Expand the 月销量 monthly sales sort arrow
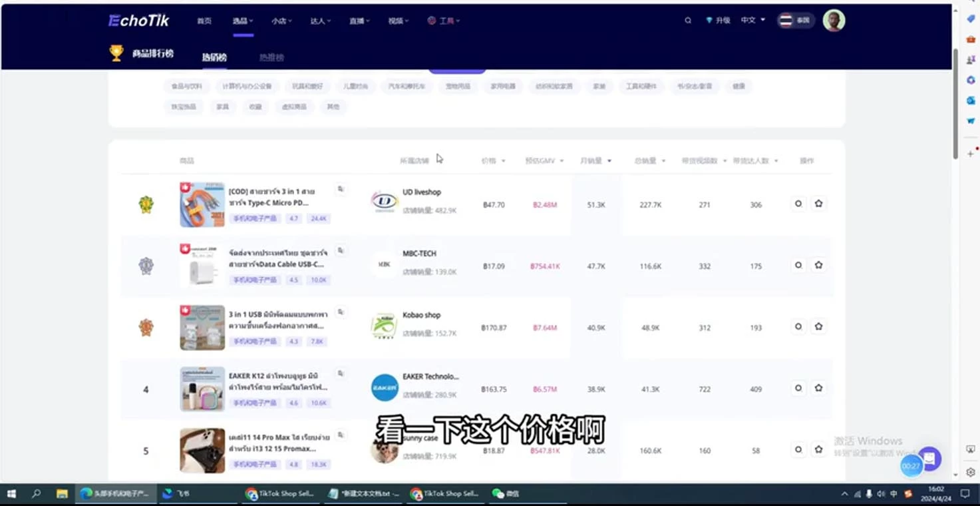Image resolution: width=980 pixels, height=506 pixels. pyautogui.click(x=610, y=160)
